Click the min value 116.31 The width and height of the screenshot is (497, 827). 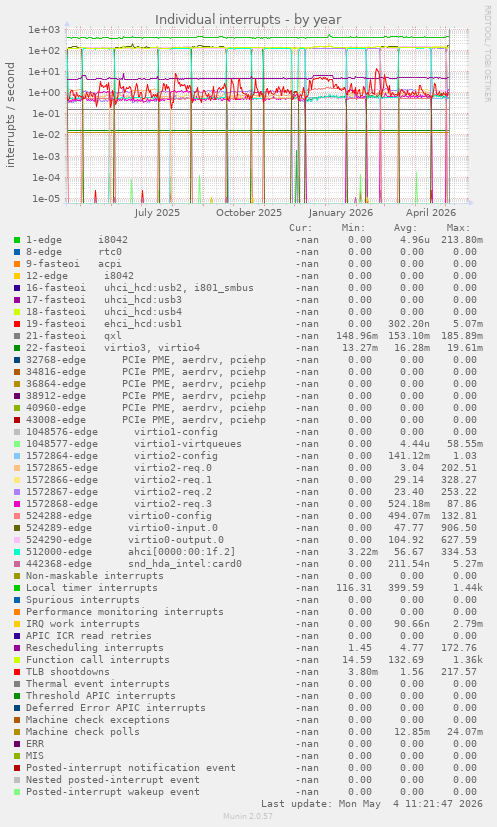(354, 588)
